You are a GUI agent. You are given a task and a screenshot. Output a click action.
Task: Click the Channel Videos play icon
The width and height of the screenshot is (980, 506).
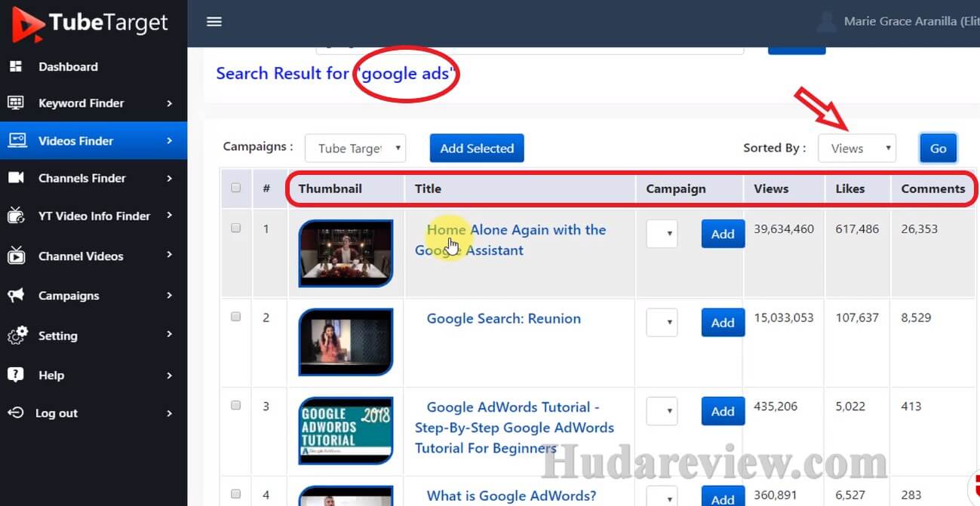pyautogui.click(x=16, y=256)
